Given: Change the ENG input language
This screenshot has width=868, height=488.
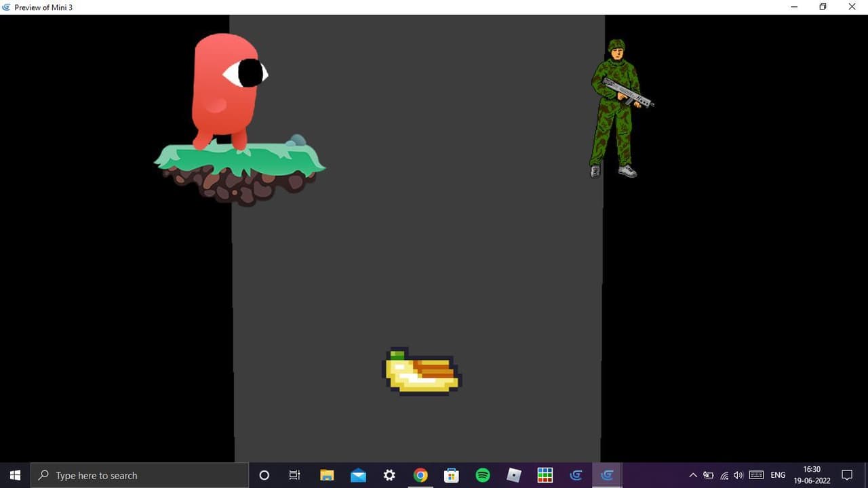Looking at the screenshot, I should (778, 475).
